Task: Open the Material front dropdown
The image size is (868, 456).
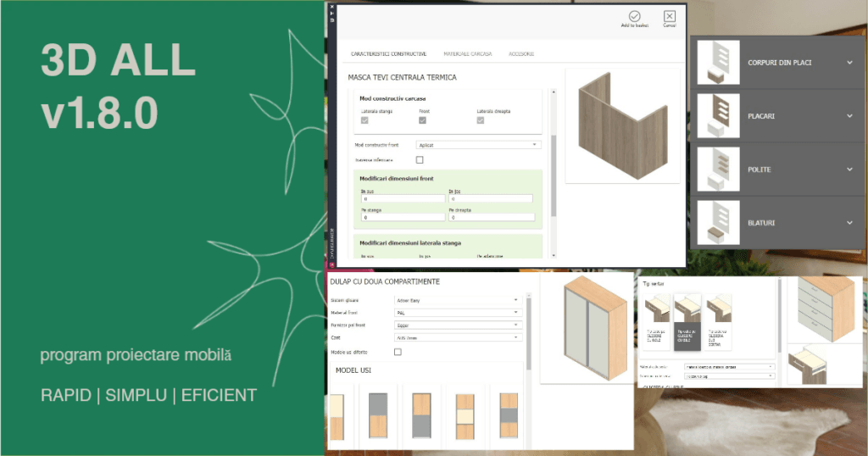Action: (458, 313)
